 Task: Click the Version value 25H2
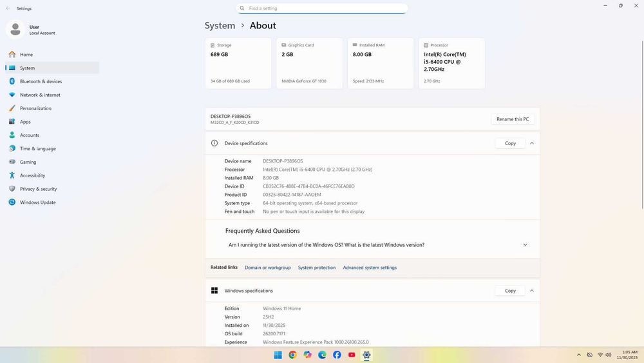click(x=268, y=317)
